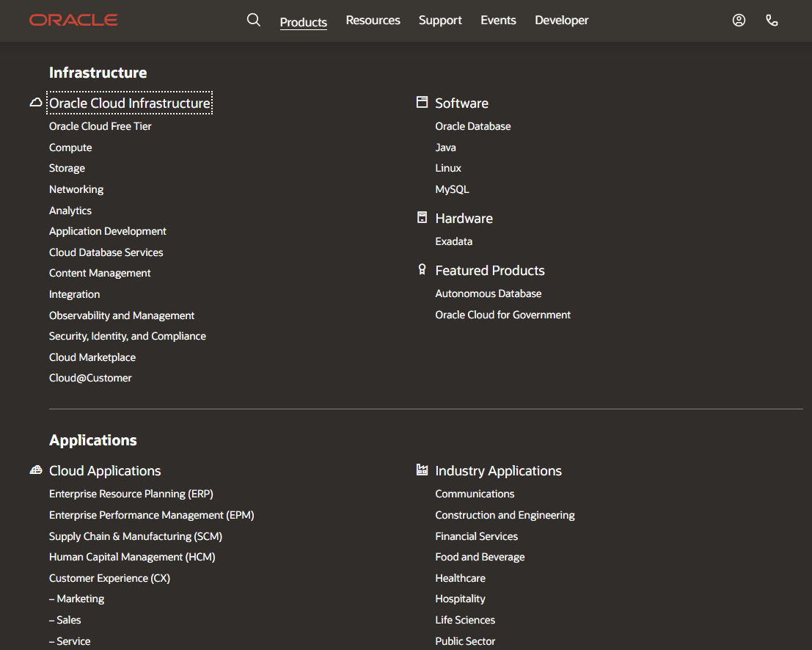
Task: Open the Events menu
Action: 498,21
